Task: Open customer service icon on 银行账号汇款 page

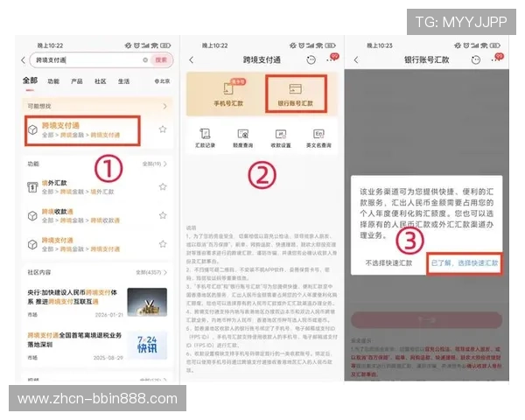Action: [x=476, y=60]
